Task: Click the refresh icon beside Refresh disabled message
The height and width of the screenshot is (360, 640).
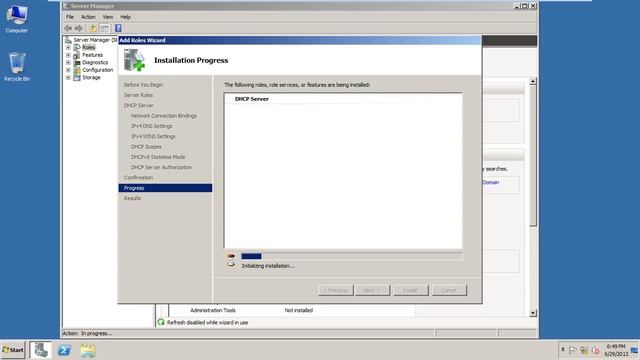Action: (x=161, y=322)
